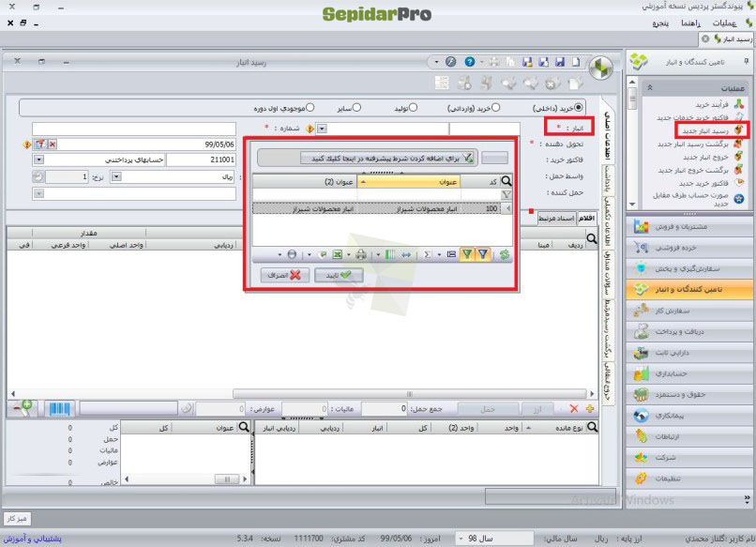Switch to the اقلام tab

(x=587, y=218)
